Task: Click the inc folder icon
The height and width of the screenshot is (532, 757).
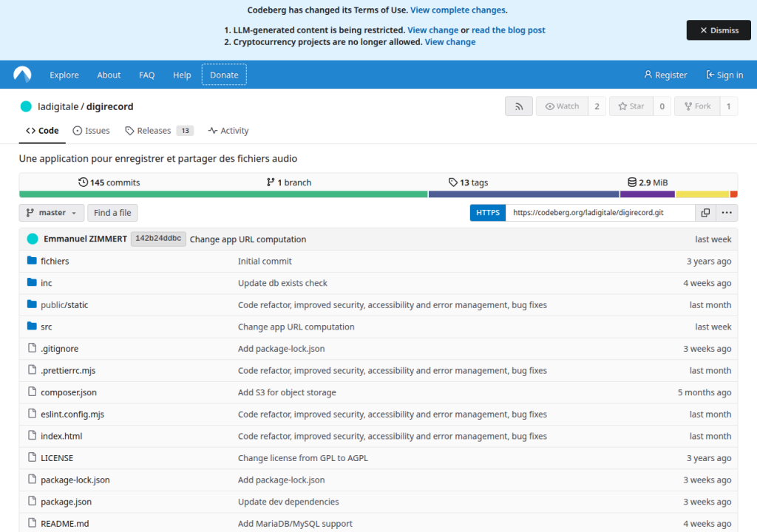Action: (32, 282)
